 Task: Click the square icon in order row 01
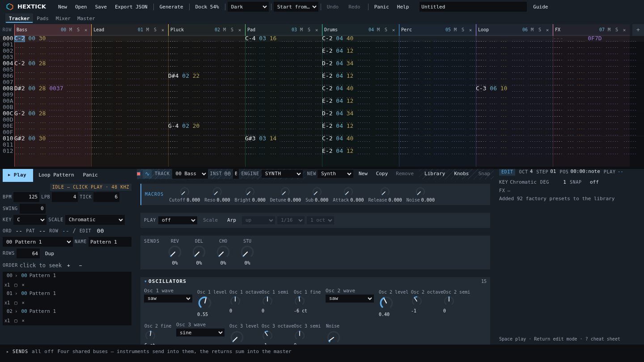(16, 303)
